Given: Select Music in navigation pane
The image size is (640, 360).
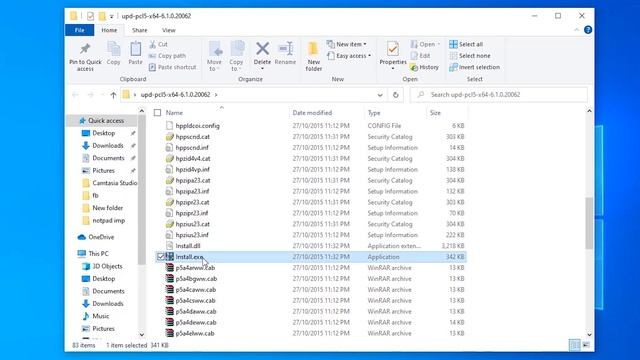Looking at the screenshot, I should 100,316.
